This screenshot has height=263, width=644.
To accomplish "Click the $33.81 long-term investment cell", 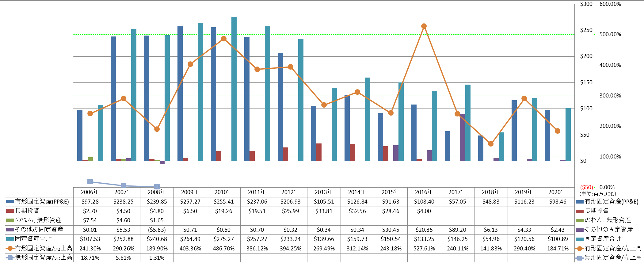I will click(x=324, y=211).
